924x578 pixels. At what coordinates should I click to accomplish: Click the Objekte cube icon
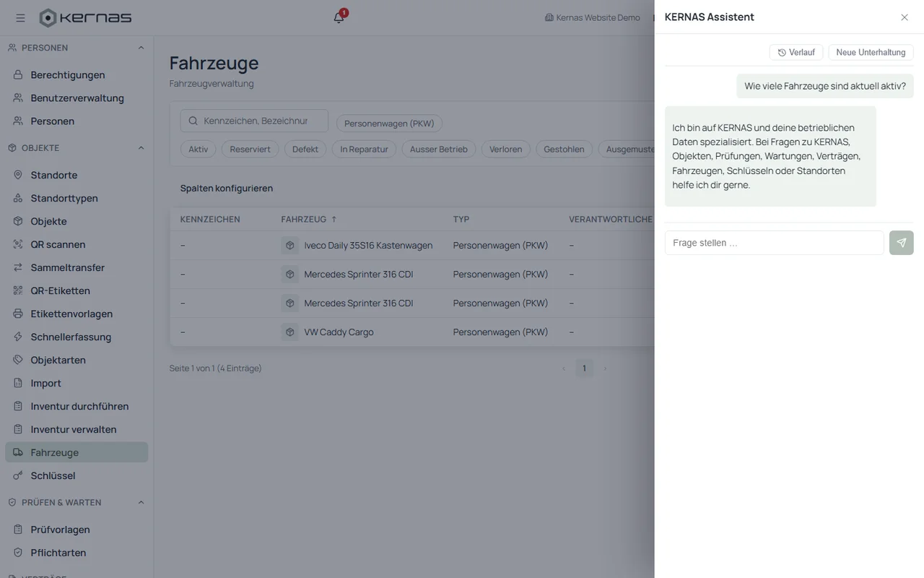point(18,221)
